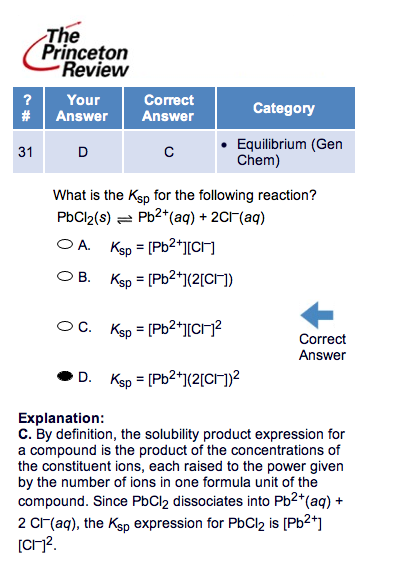Click option A Ksp expression text
The width and height of the screenshot is (420, 584).
tap(162, 247)
